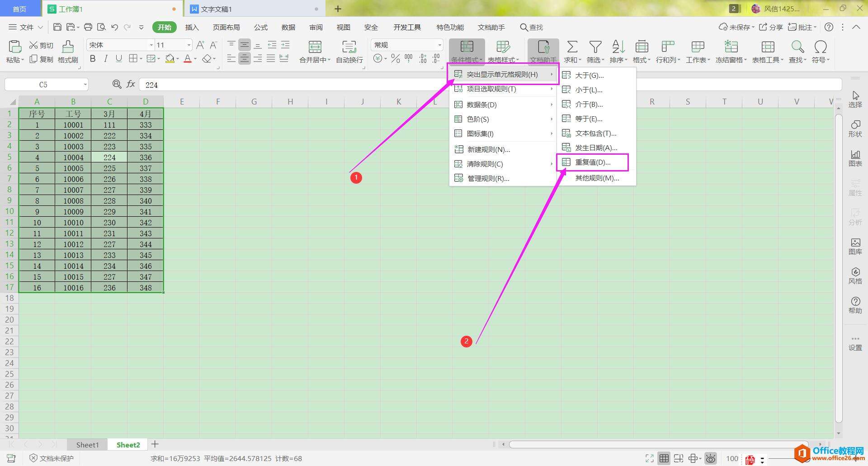This screenshot has width=868, height=466.
Task: Toggle eye protection mode in status bar
Action: [711, 458]
